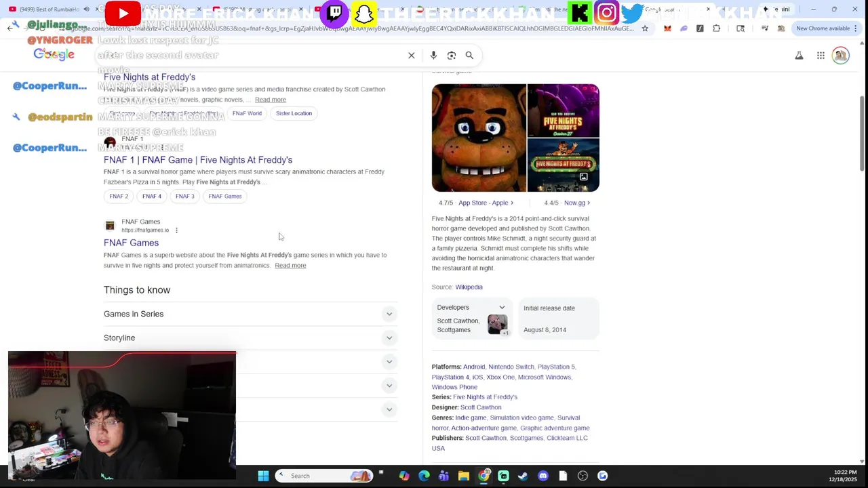Clear the Google search box text
The width and height of the screenshot is (868, 488).
pos(411,56)
